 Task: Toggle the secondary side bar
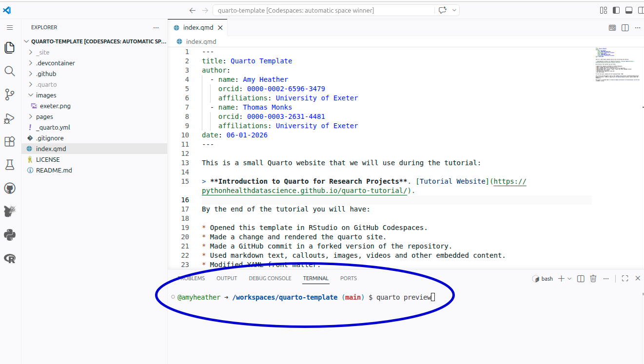(x=641, y=10)
